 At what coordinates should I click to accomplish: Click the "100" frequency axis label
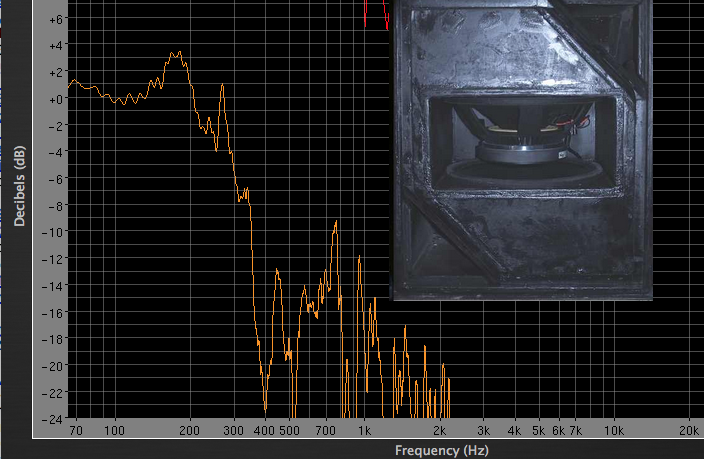[114, 431]
